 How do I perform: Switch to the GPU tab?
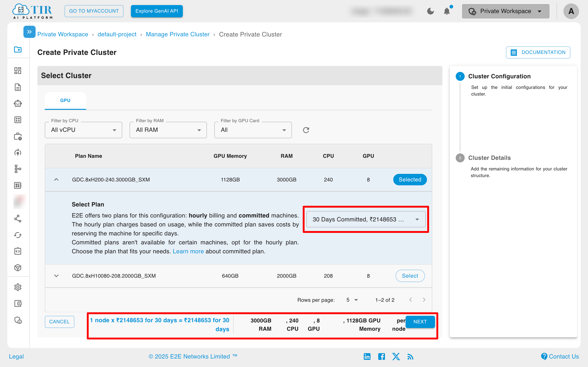(65, 101)
